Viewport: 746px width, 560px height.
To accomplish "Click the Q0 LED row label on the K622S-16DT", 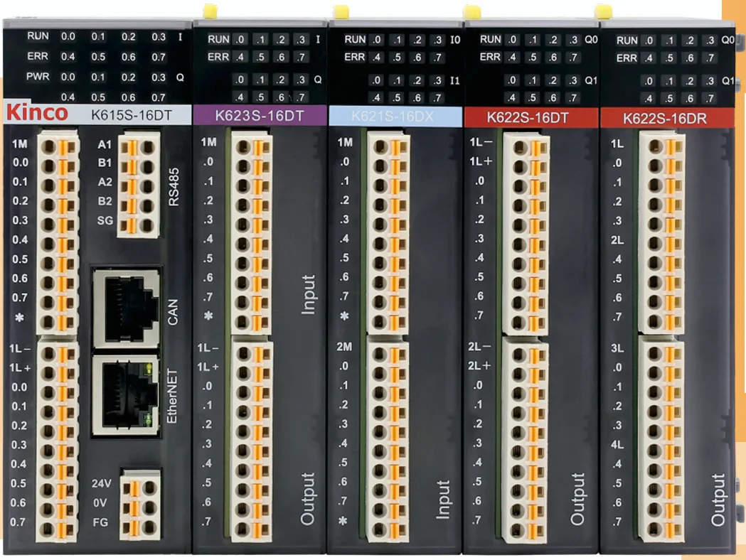I will coord(591,40).
